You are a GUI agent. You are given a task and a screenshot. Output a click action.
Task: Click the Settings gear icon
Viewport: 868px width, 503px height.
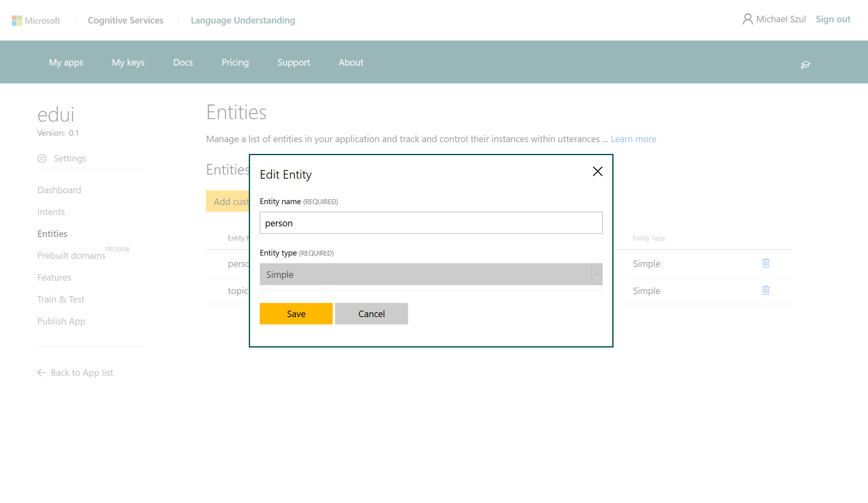click(x=42, y=158)
